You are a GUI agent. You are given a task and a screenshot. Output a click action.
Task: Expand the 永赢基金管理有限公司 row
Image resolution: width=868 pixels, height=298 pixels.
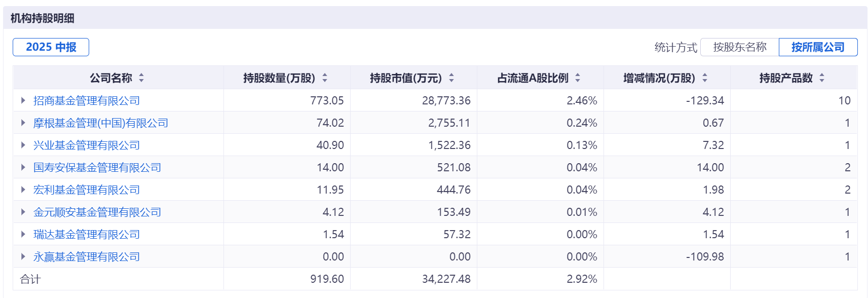coord(23,257)
